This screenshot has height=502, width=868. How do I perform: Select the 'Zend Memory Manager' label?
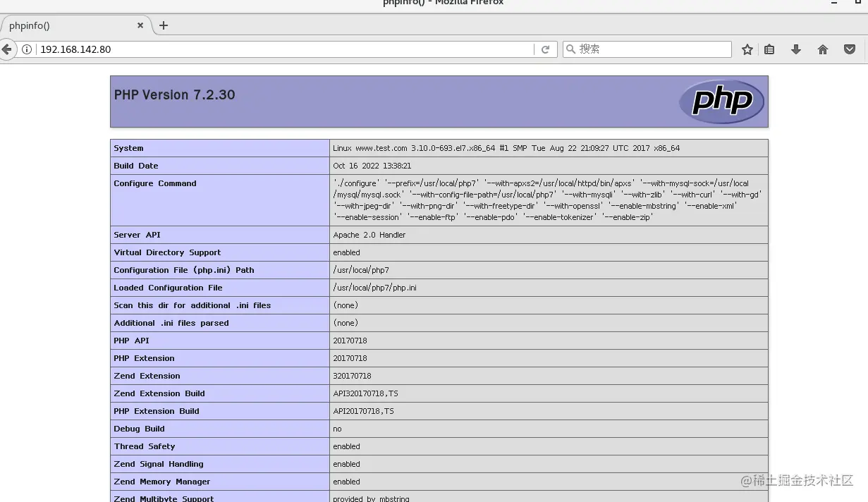pyautogui.click(x=162, y=482)
